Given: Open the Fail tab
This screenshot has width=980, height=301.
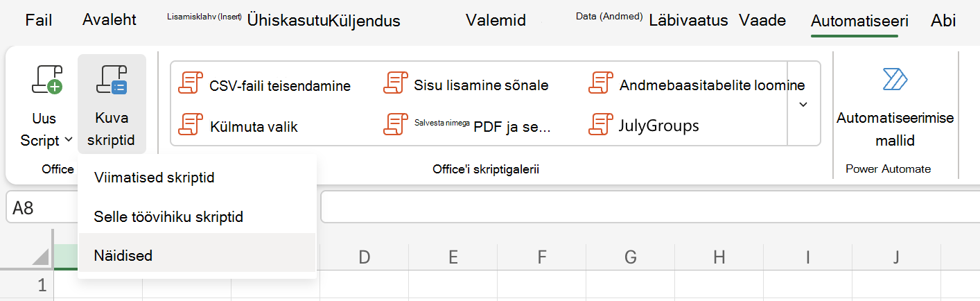Looking at the screenshot, I should coord(39,20).
